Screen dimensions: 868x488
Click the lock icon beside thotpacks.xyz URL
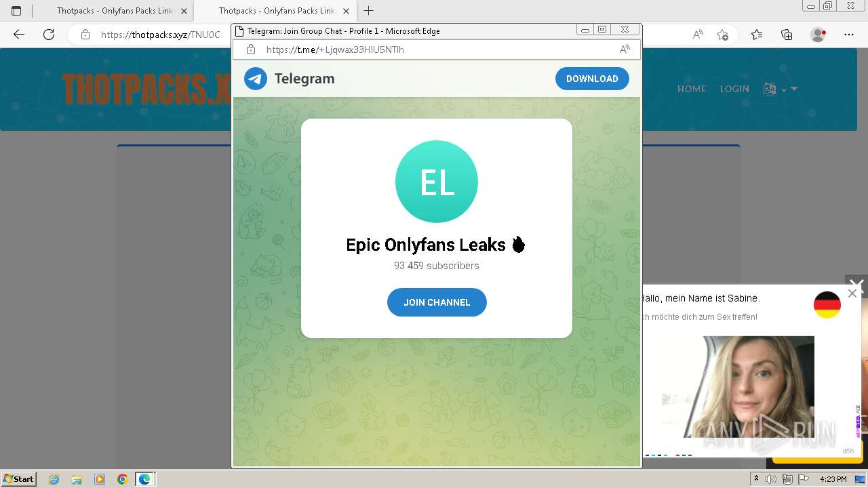85,35
